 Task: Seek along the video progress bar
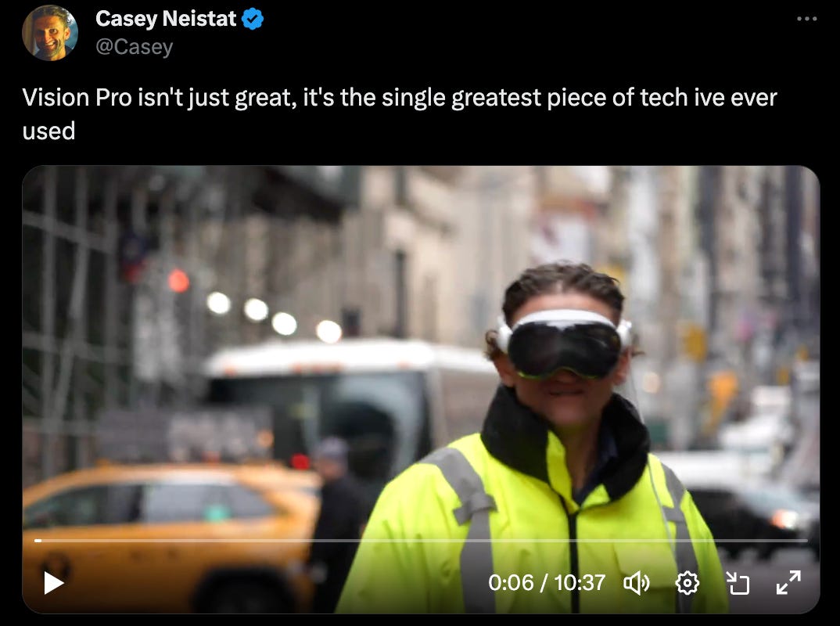point(421,541)
